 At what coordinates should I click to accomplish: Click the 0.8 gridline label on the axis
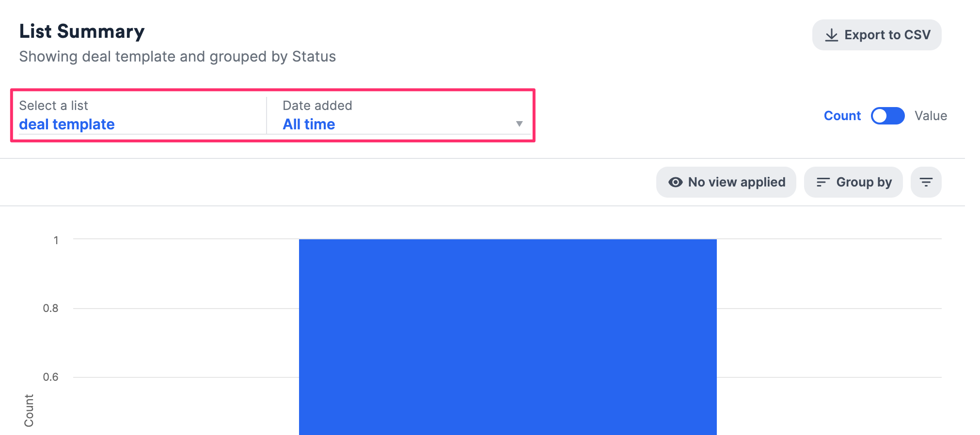[50, 308]
